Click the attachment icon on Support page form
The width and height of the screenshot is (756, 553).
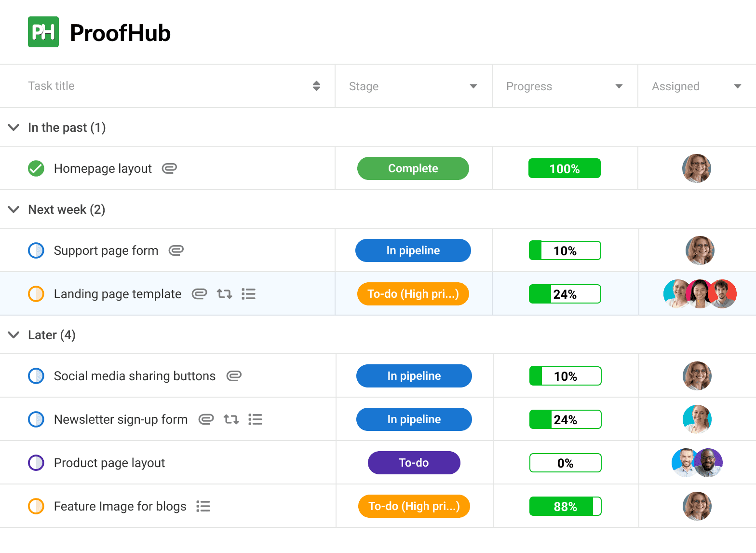pos(176,250)
